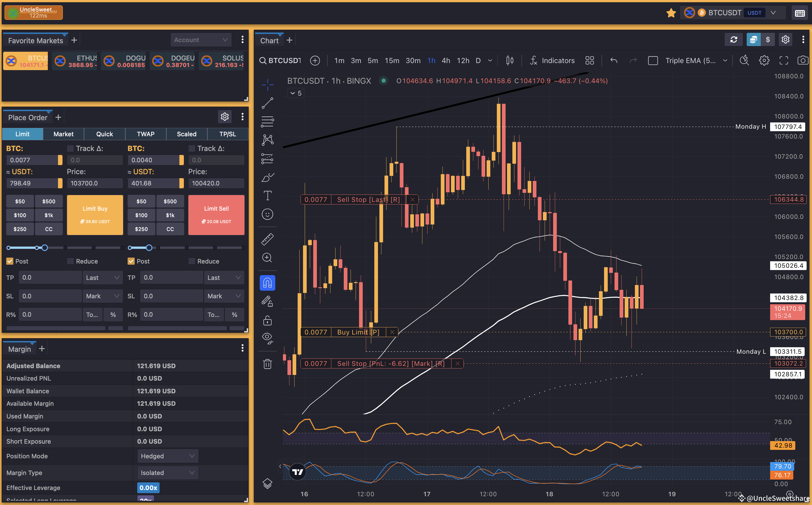Select the crosshair cursor tool
The image size is (812, 505).
tap(267, 85)
